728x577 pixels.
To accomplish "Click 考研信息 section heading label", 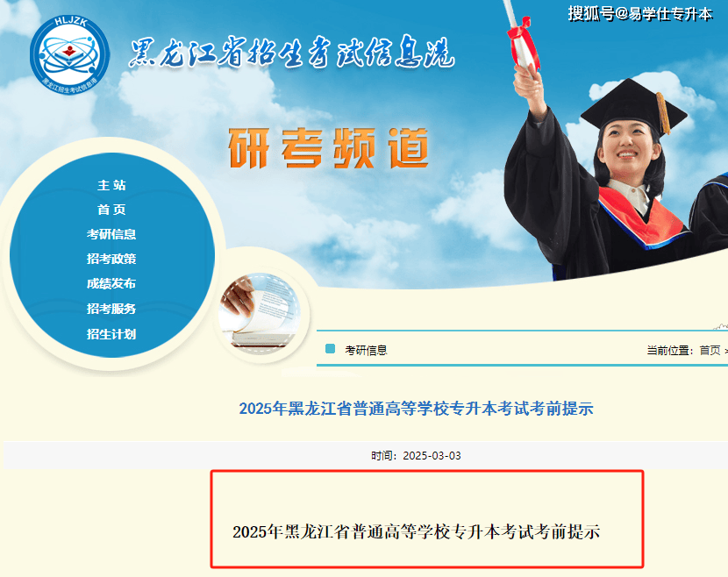I will click(x=366, y=351).
